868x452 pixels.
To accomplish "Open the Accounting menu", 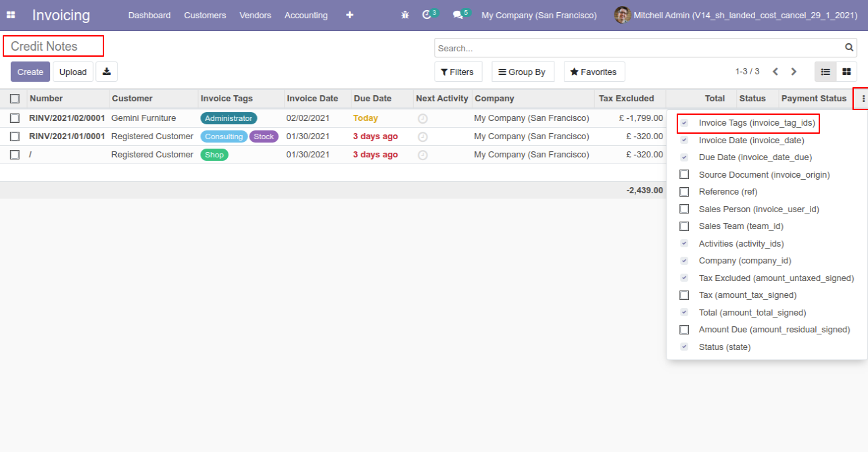I will click(306, 15).
